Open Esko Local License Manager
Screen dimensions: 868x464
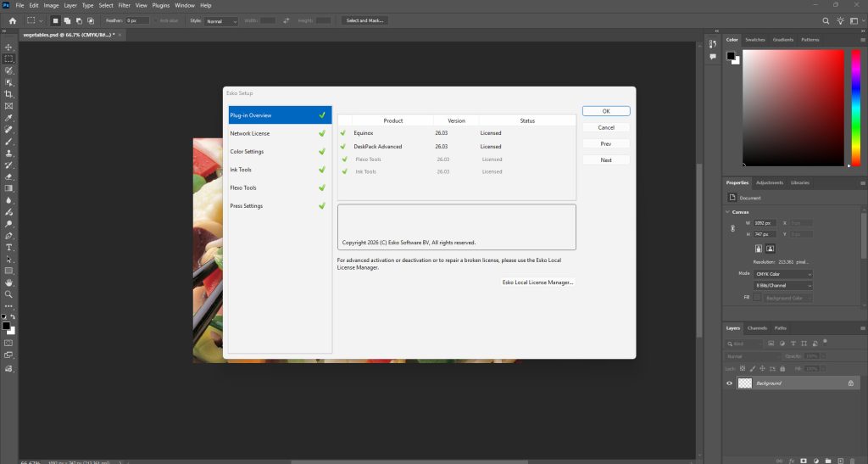click(x=537, y=282)
